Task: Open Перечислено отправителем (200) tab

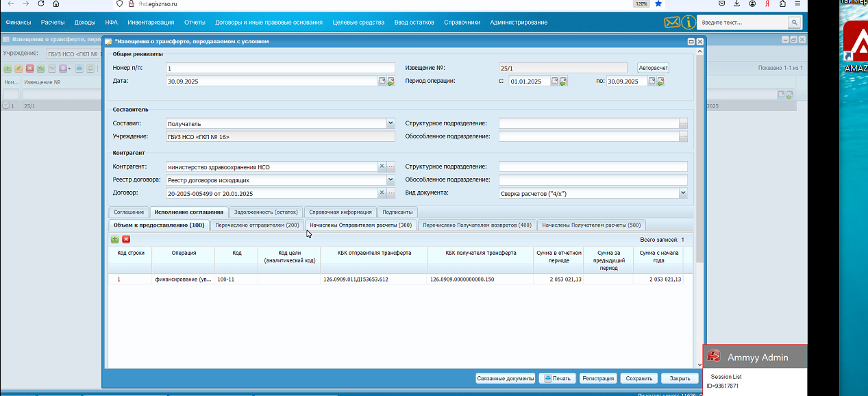Action: 257,225
